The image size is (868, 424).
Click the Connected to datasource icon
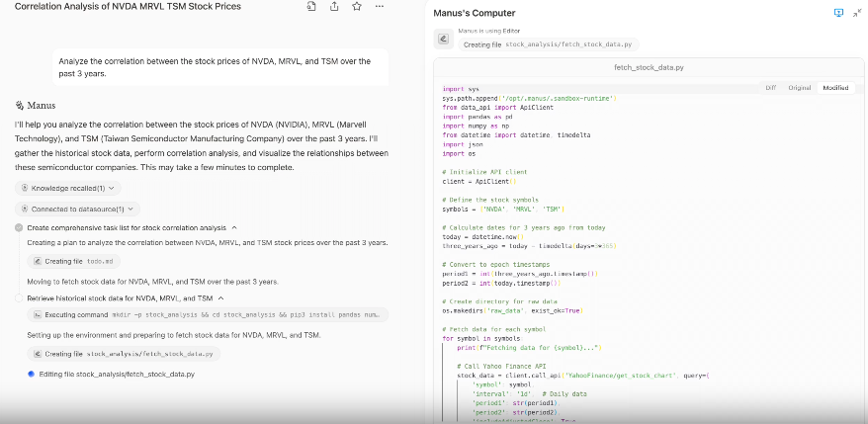click(x=25, y=210)
